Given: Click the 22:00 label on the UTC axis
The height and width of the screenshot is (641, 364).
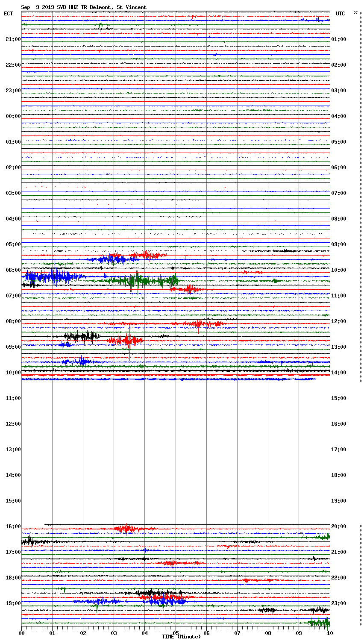Looking at the screenshot, I should pyautogui.click(x=339, y=578).
